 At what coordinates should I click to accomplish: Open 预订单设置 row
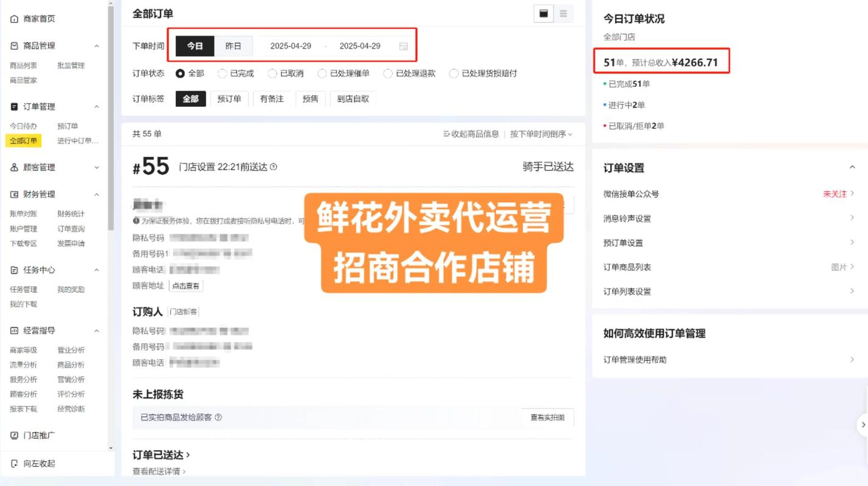[x=729, y=242]
